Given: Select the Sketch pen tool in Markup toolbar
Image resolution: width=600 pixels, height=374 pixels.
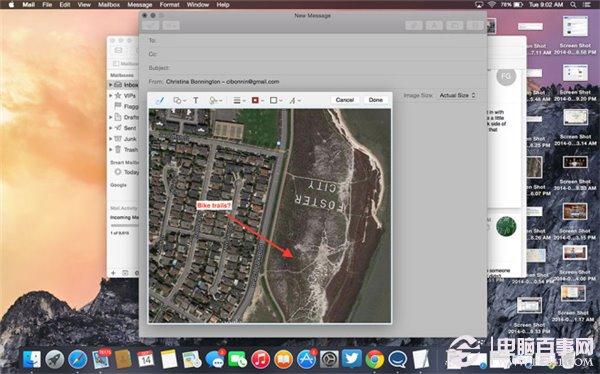Looking at the screenshot, I should [160, 100].
